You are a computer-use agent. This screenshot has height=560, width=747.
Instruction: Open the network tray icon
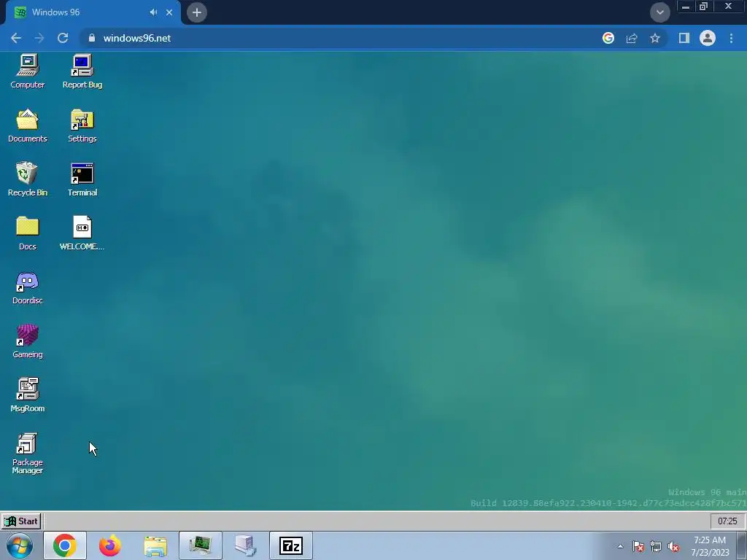click(656, 547)
